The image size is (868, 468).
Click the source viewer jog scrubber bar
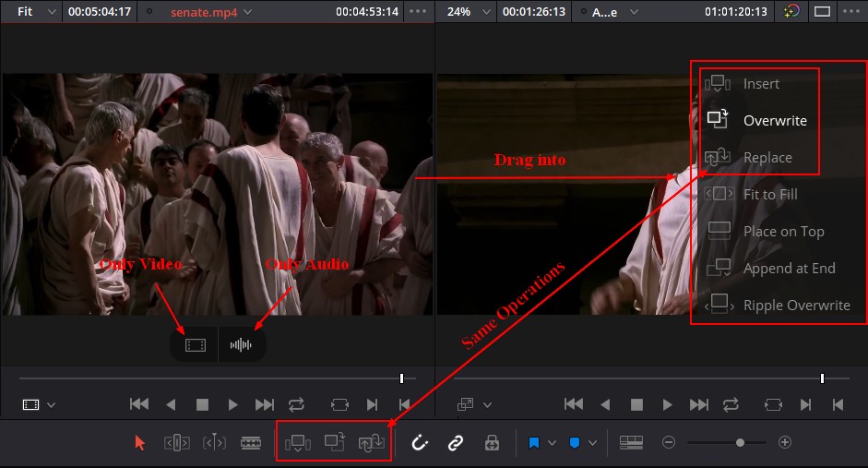[212, 378]
